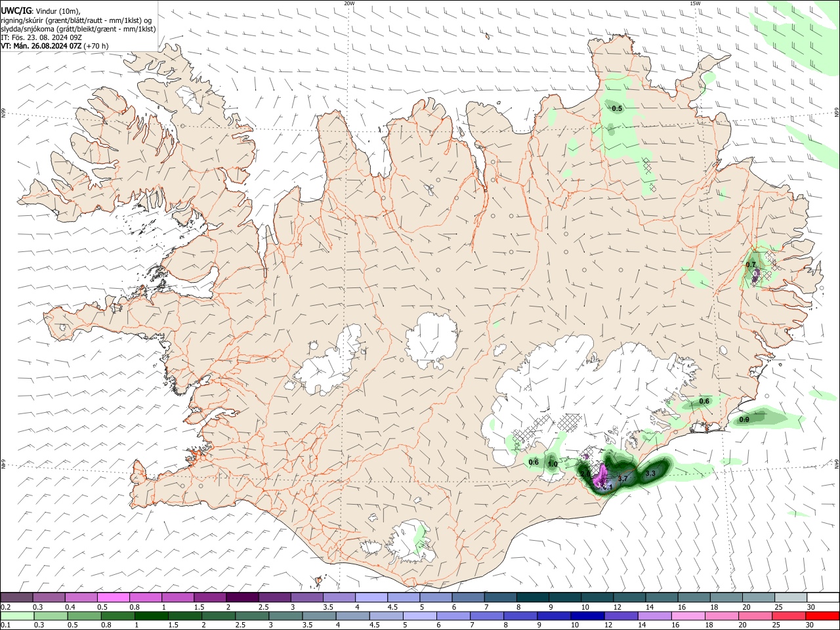Click the 0.5 precipitation value in the northeast
Image resolution: width=840 pixels, height=630 pixels.
click(x=617, y=108)
